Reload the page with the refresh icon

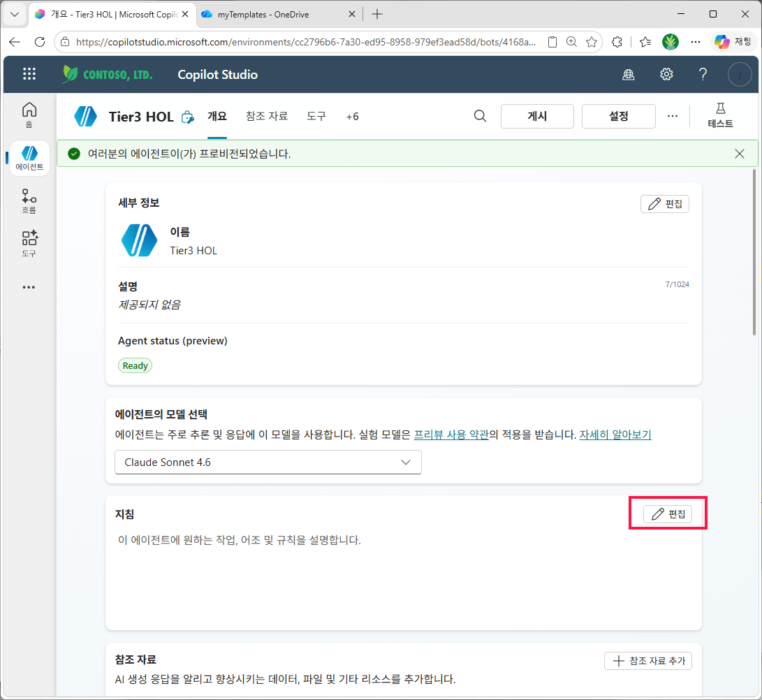click(x=40, y=43)
